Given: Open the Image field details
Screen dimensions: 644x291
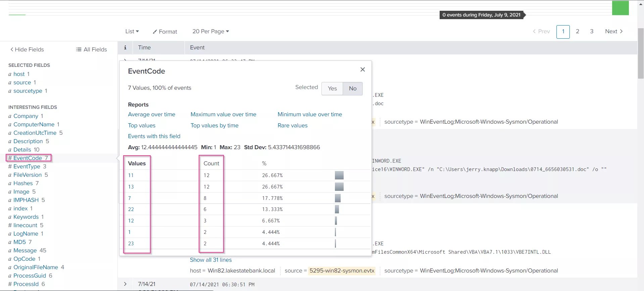Looking at the screenshot, I should click(21, 192).
